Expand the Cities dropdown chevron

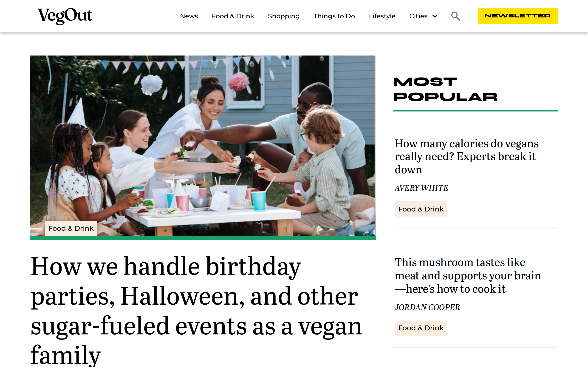coord(435,16)
